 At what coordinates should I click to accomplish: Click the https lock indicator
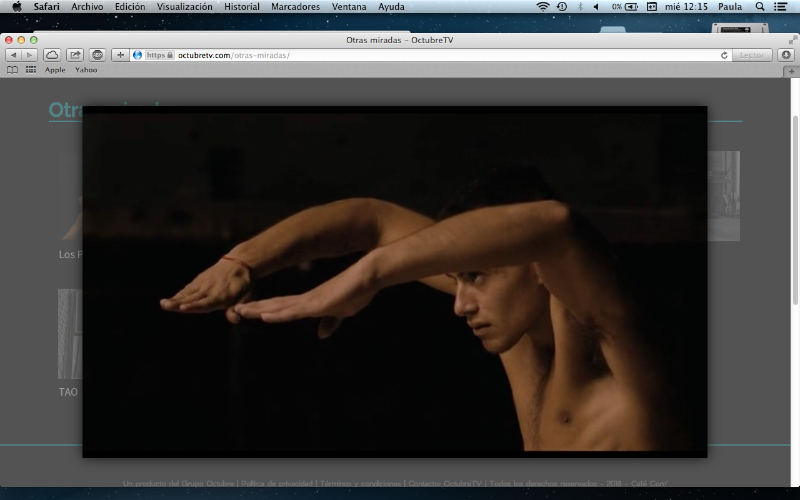point(160,55)
